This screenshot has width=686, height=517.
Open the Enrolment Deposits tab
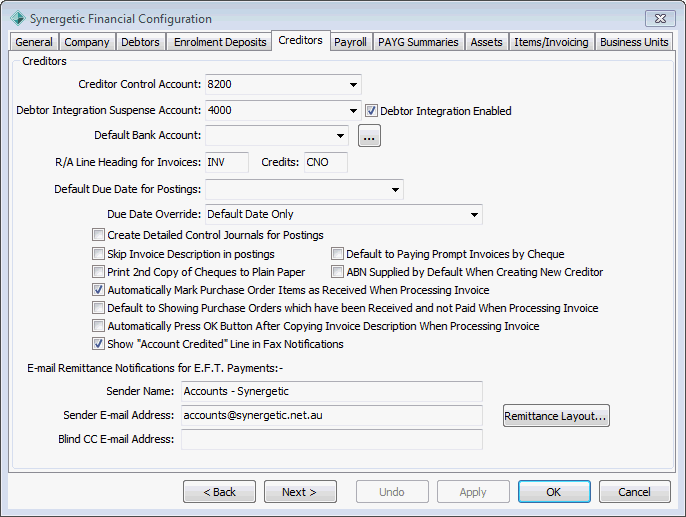(220, 42)
